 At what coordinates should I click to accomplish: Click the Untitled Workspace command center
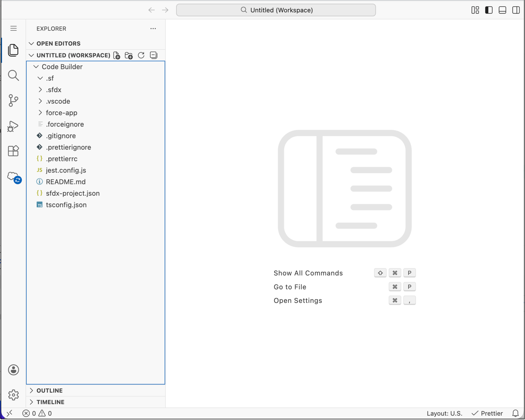click(276, 10)
